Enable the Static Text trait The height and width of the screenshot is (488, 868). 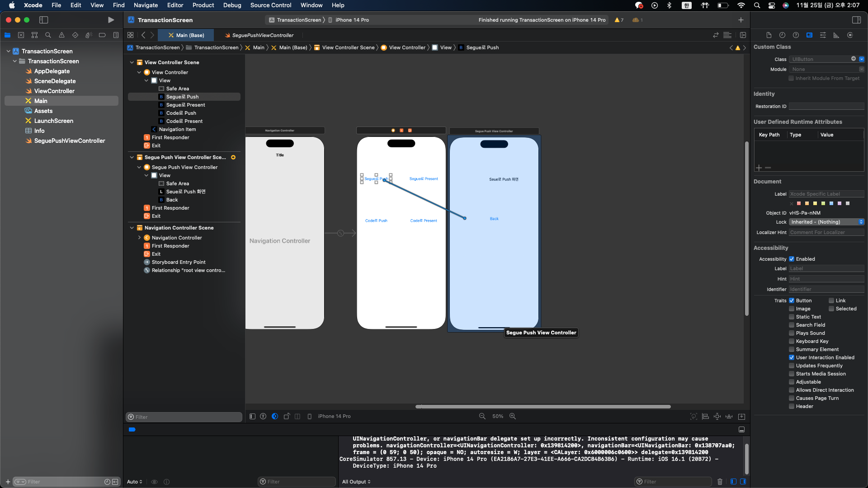[x=792, y=317]
